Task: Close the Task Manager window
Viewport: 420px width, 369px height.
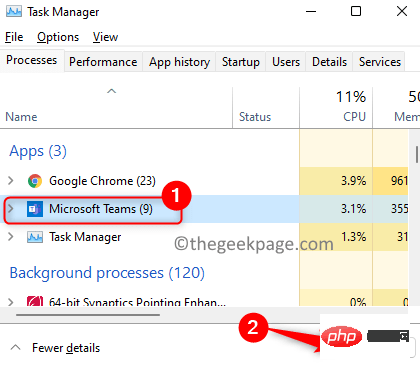Action: [402, 12]
